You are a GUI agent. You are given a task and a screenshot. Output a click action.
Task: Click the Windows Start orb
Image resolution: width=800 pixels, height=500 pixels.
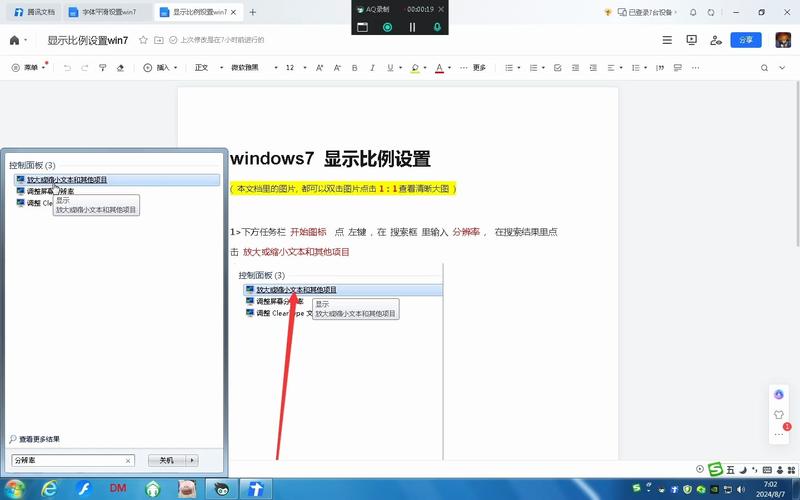15,489
